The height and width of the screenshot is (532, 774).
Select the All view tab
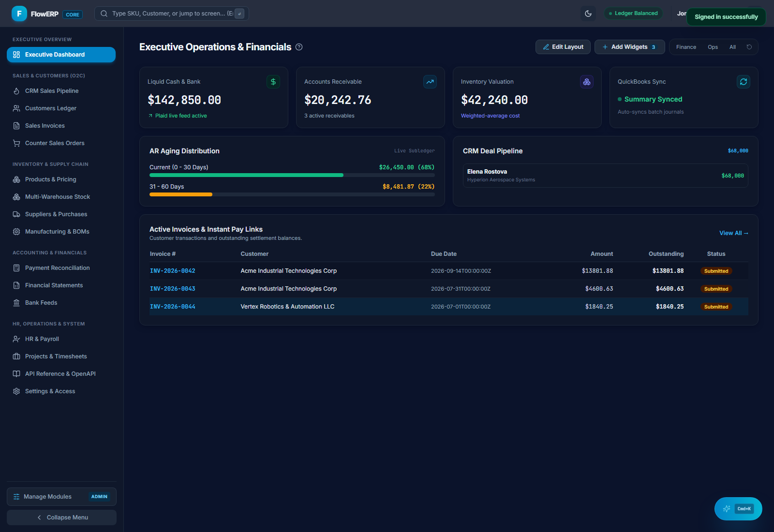[732, 47]
